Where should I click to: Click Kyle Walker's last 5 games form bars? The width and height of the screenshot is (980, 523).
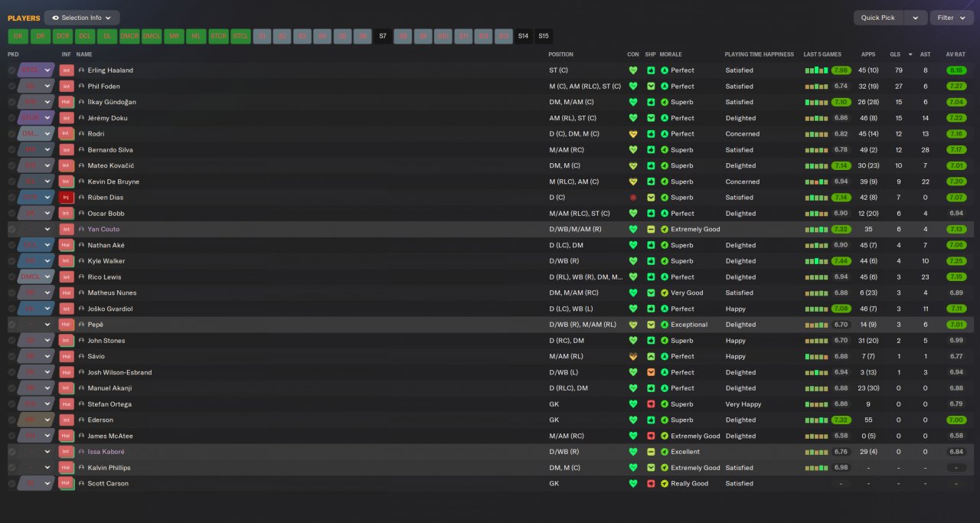pyautogui.click(x=817, y=261)
